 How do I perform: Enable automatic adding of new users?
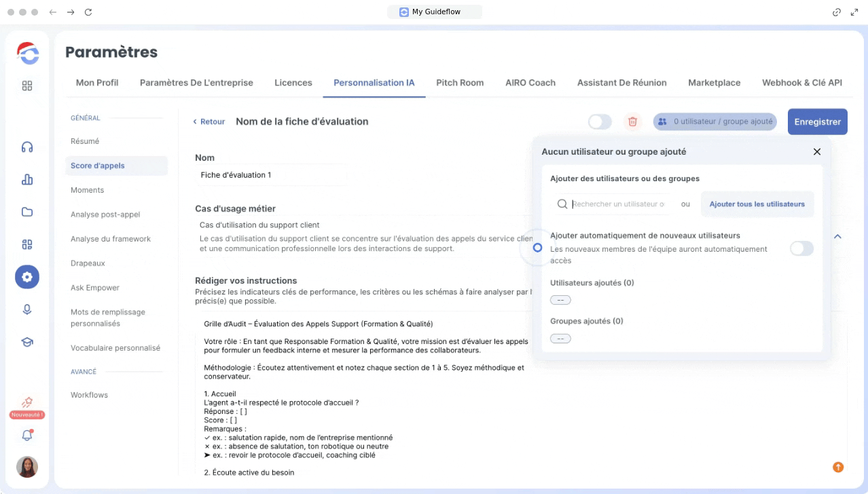(x=801, y=248)
